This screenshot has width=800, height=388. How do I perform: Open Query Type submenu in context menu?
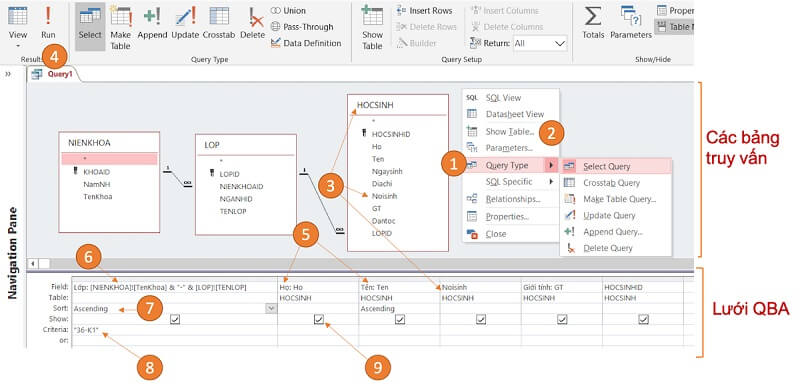coord(510,165)
